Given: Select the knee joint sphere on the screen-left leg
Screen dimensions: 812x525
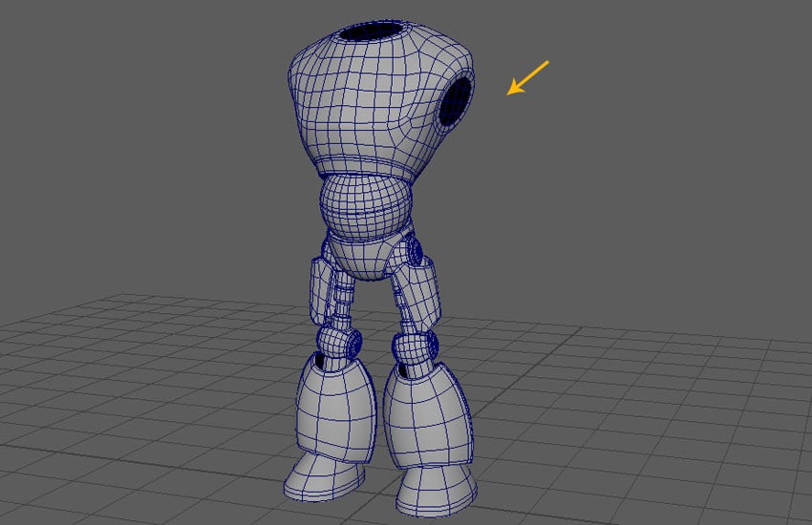Looking at the screenshot, I should point(339,343).
